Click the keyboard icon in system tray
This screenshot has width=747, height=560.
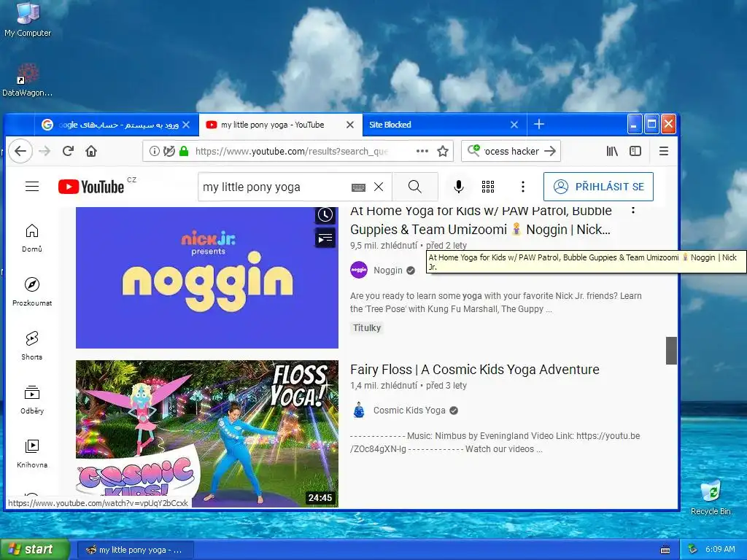[665, 550]
